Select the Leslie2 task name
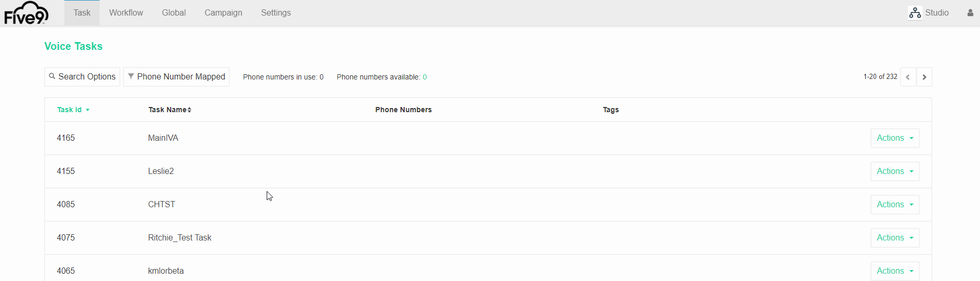980x281 pixels. point(161,171)
